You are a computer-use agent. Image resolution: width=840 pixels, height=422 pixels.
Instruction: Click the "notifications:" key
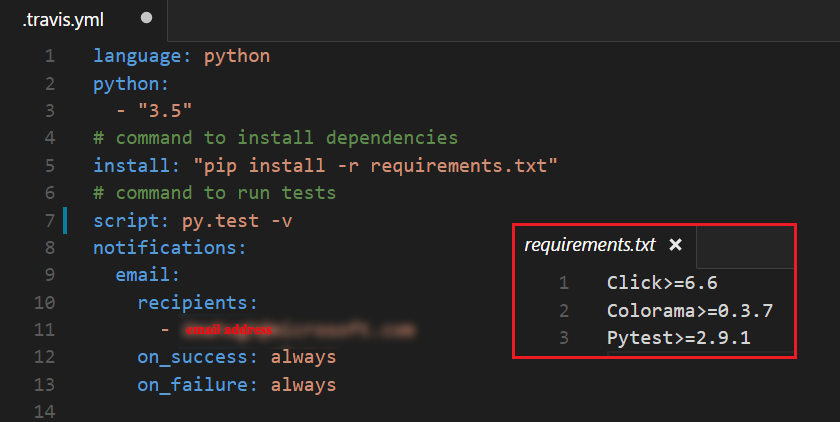[x=169, y=247]
